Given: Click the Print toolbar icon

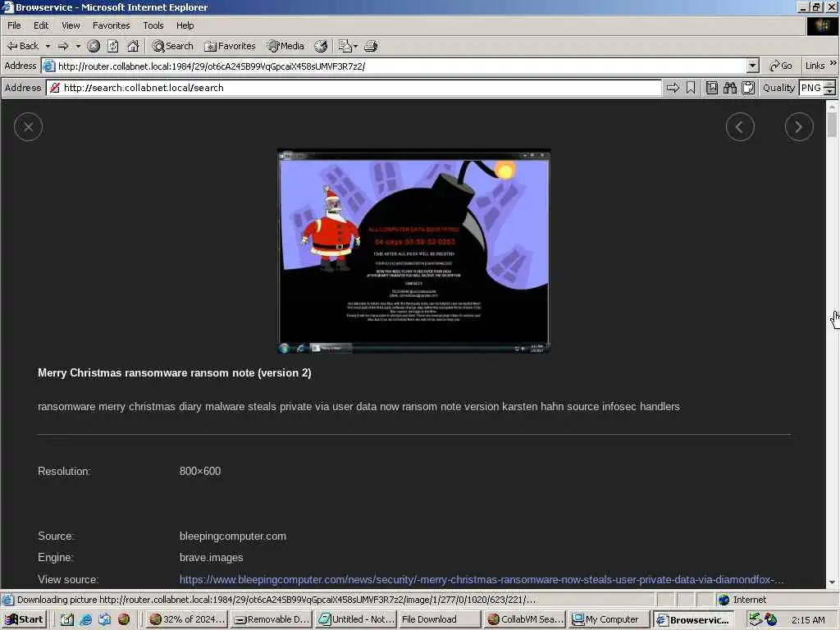Looking at the screenshot, I should 372,46.
